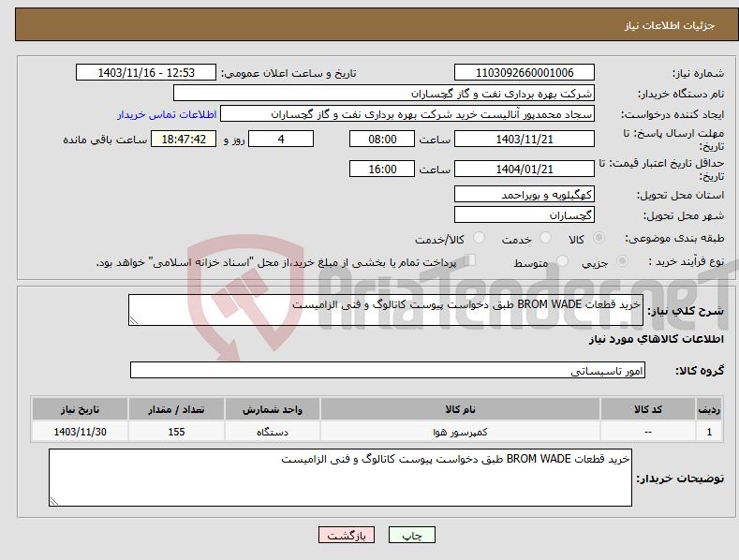Click the گروه کالا label
This screenshot has width=739, height=560.
[x=700, y=371]
